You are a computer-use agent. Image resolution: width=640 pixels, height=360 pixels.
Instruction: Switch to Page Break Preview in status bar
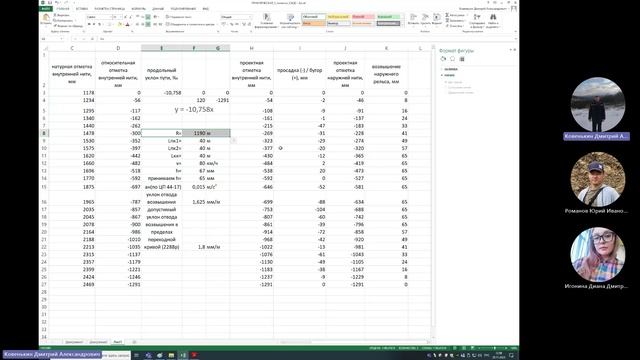pyautogui.click(x=473, y=348)
